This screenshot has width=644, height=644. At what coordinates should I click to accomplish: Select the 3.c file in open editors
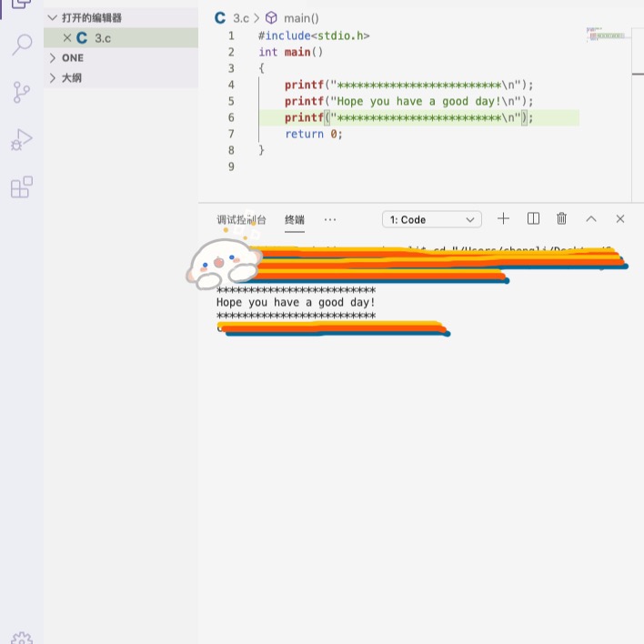tap(121, 38)
